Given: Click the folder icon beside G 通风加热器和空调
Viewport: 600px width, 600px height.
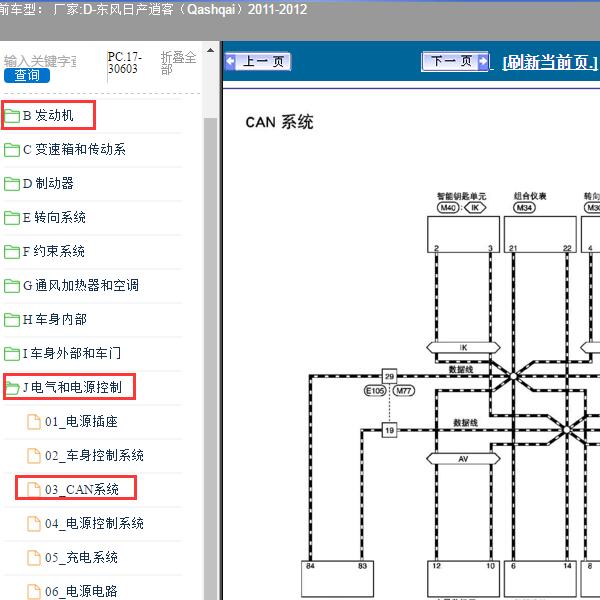Looking at the screenshot, I should pos(12,285).
